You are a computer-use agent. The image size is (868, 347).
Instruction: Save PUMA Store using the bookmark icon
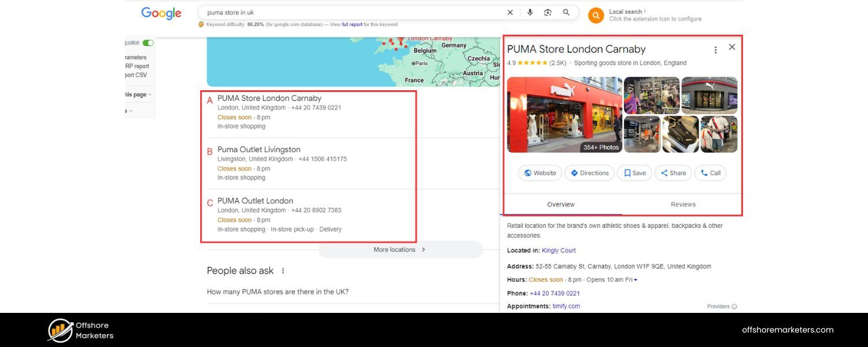(634, 172)
